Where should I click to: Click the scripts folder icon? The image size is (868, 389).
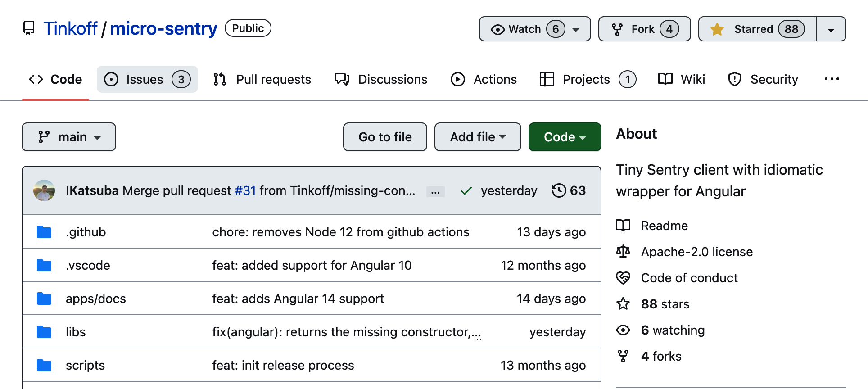coord(44,365)
